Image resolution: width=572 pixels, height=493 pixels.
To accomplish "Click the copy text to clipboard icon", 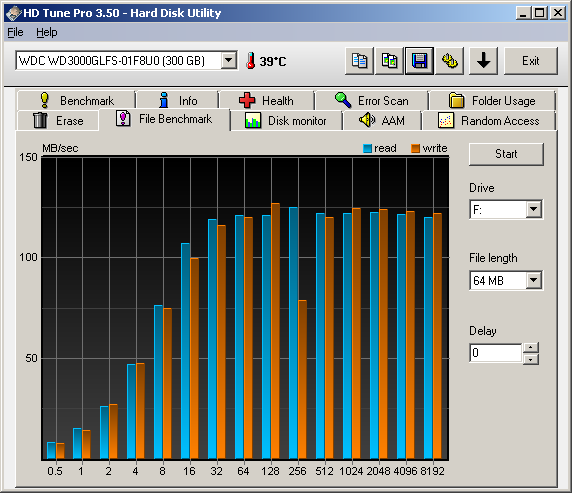I will coord(359,61).
